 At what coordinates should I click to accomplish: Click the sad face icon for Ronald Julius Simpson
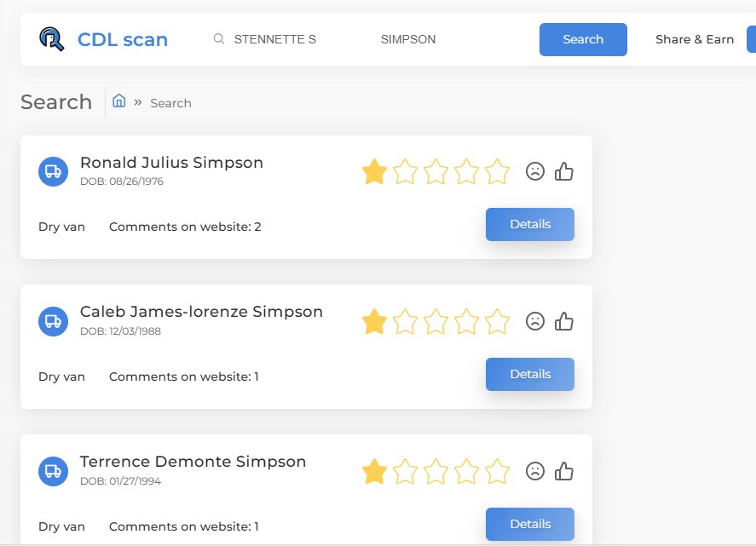point(534,171)
